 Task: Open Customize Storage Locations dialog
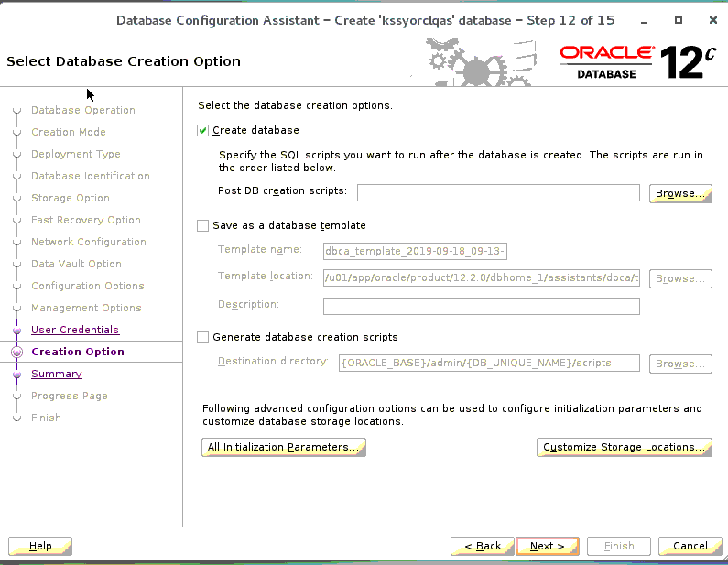coord(624,447)
